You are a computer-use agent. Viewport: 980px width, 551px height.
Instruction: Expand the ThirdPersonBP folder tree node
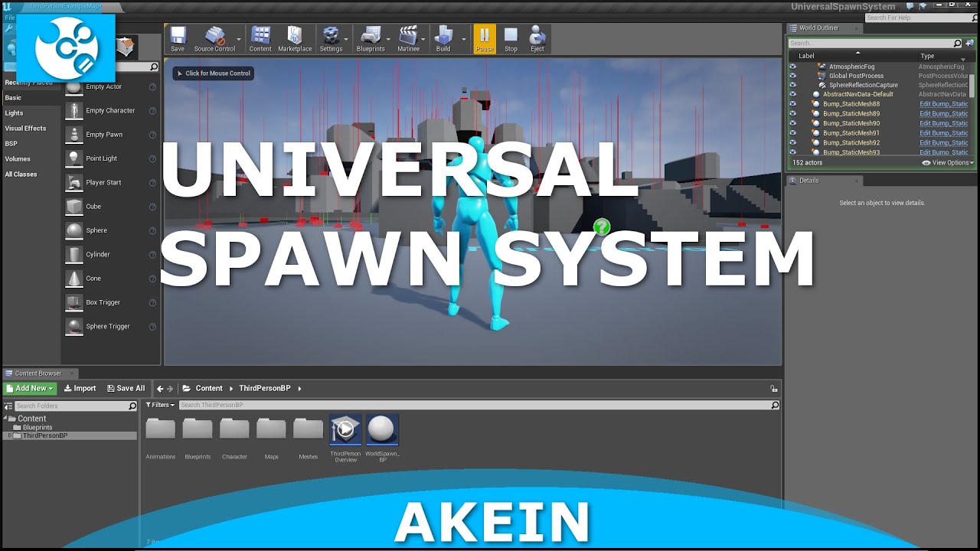9,435
